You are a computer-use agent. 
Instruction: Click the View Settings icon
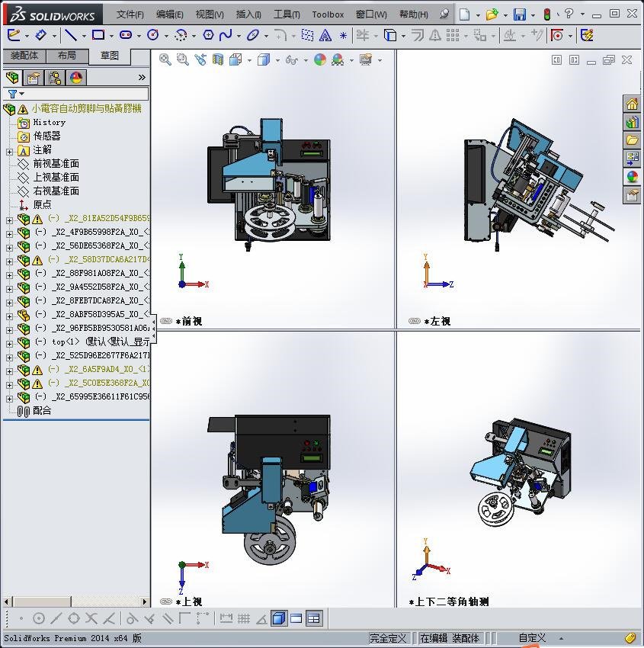(366, 60)
